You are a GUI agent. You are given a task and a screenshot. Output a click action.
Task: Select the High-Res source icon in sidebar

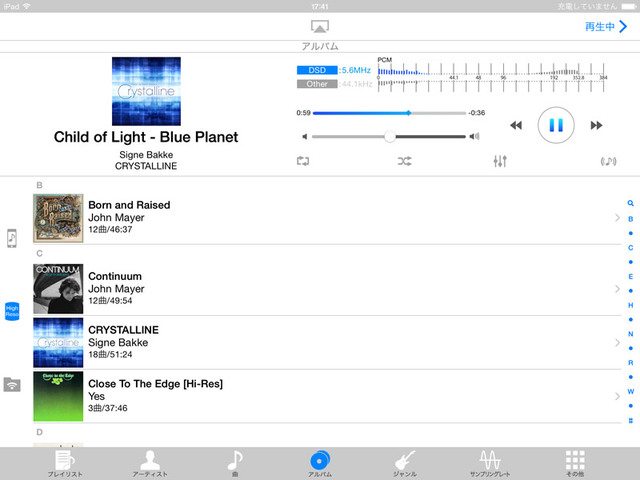point(12,310)
